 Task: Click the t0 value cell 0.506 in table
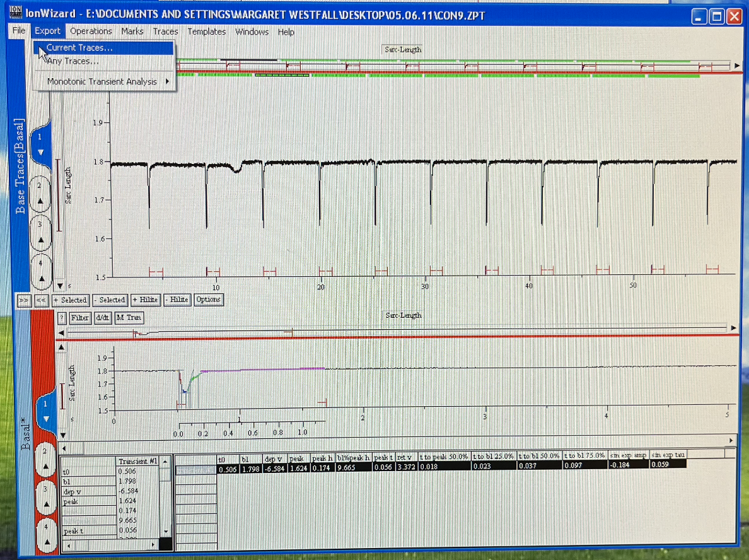(x=227, y=469)
